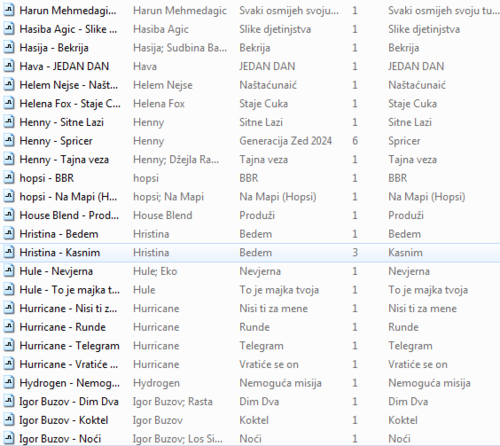
Task: Select the Hurricane - Runde entry
Action: pos(63,327)
